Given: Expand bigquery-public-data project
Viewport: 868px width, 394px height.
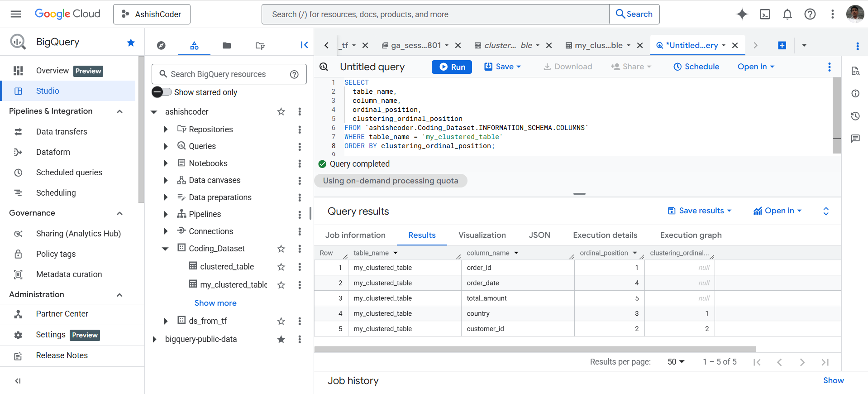Looking at the screenshot, I should (x=154, y=339).
